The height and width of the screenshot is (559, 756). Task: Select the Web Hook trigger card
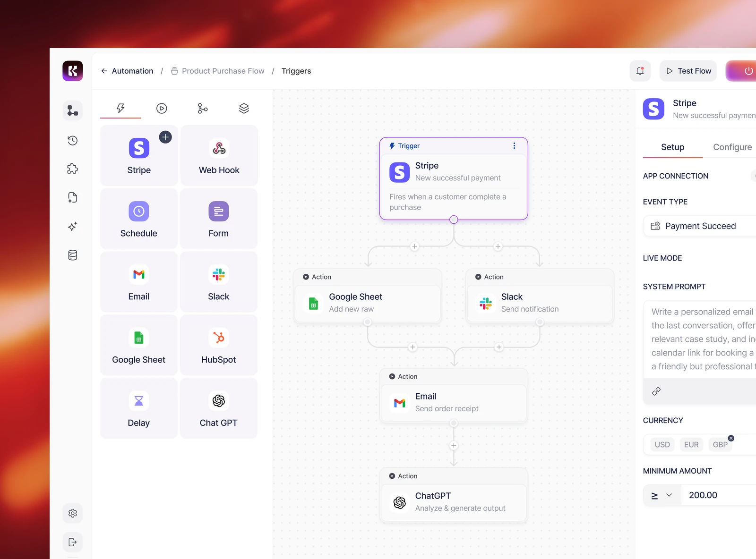(219, 155)
